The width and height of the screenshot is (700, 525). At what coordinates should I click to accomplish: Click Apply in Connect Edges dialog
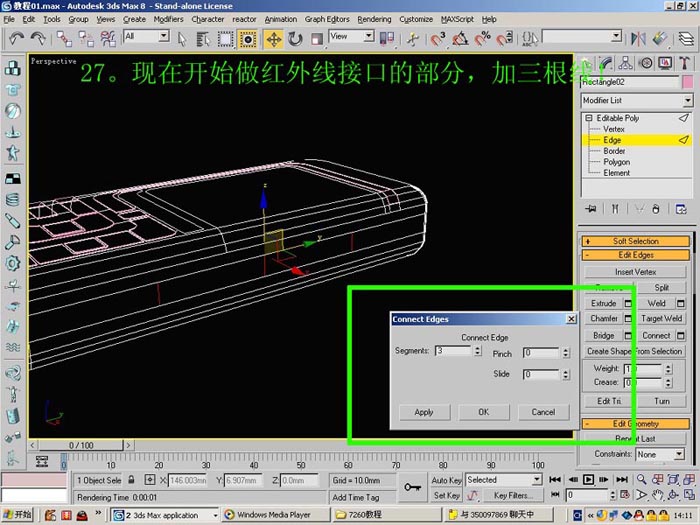click(424, 412)
